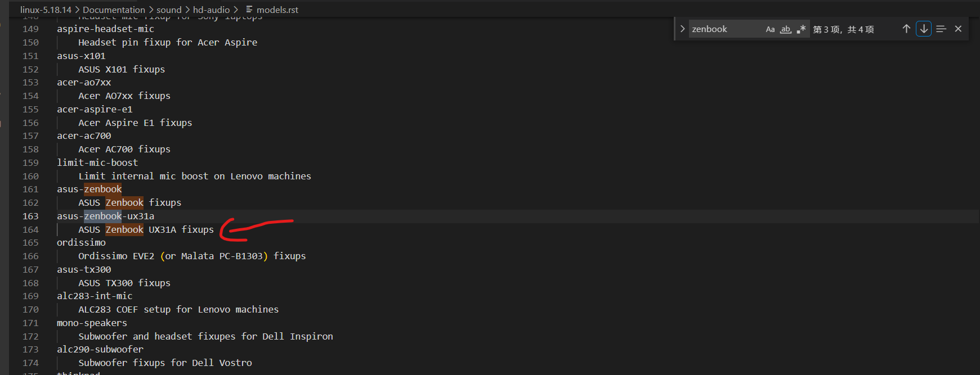
Task: Expand the replace field chevron
Action: (682, 29)
